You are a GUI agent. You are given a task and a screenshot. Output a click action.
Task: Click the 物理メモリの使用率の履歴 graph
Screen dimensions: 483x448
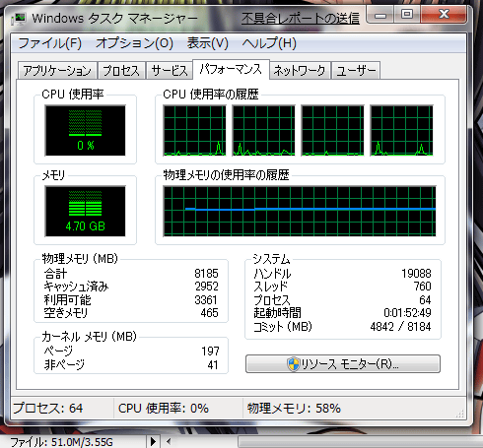point(300,211)
